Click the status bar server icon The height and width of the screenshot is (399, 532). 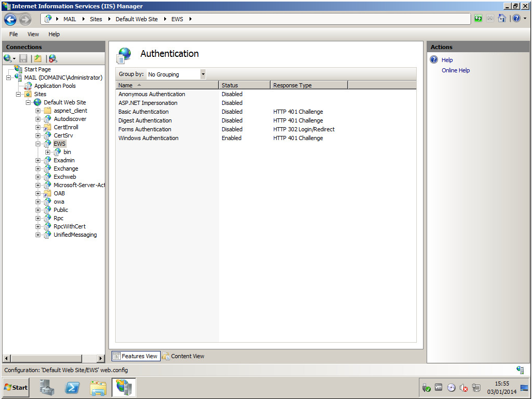[520, 370]
